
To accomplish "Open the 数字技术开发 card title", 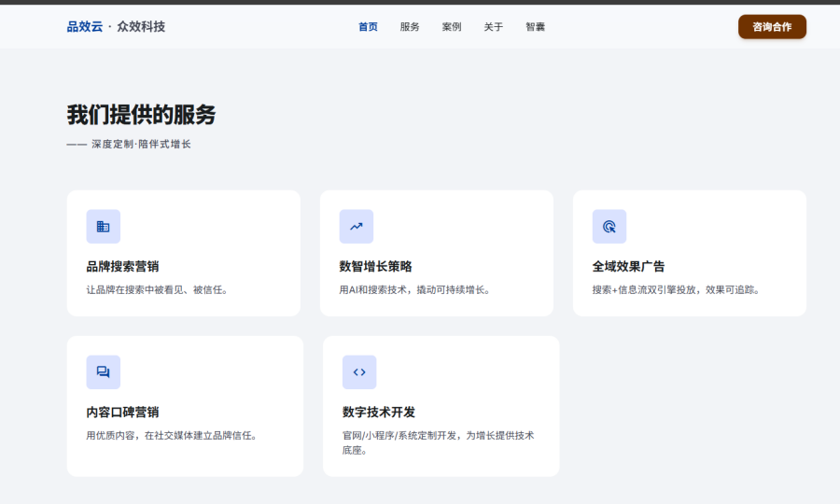I will pos(379,412).
